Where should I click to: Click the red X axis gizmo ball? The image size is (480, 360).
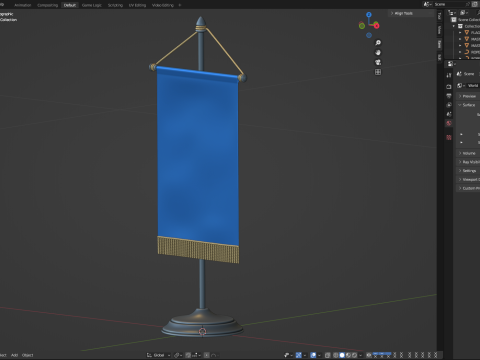click(376, 26)
